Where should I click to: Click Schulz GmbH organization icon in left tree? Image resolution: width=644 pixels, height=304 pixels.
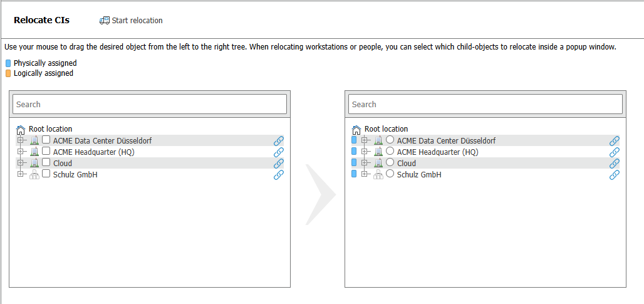(x=34, y=175)
